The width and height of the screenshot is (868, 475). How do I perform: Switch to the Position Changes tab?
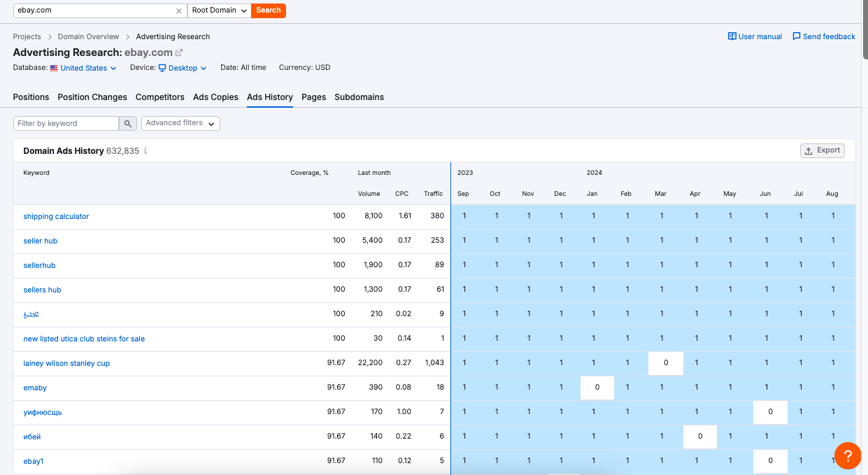point(92,97)
